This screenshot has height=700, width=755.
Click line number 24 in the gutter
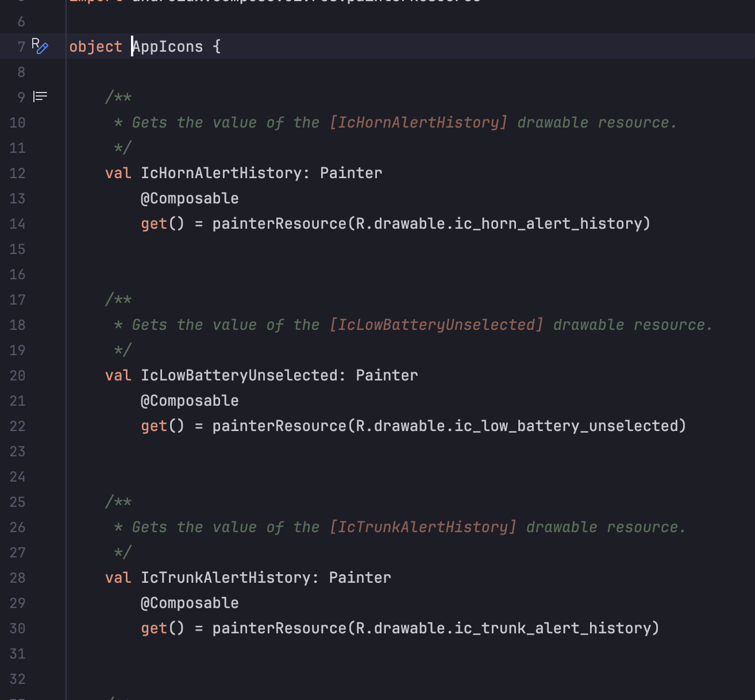point(17,476)
